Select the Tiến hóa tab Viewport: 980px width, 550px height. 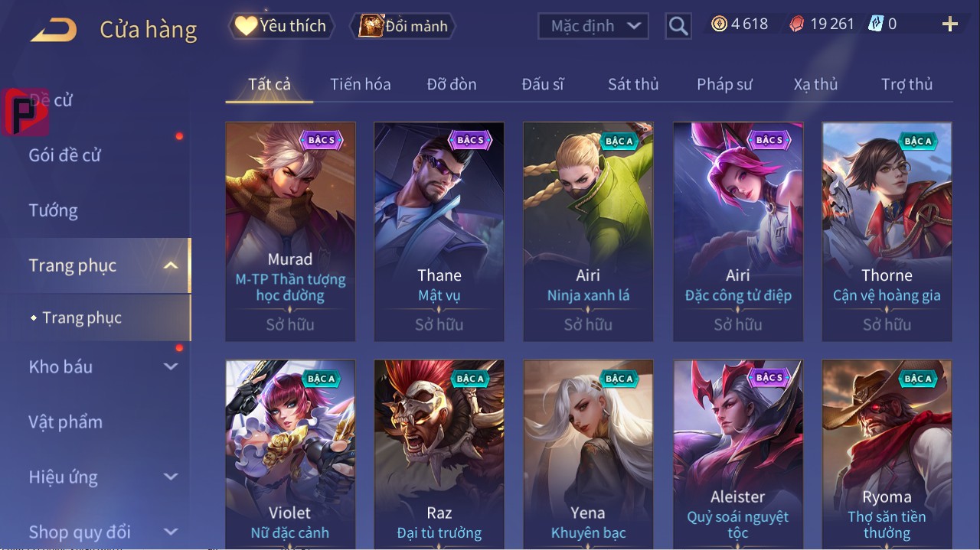click(361, 84)
